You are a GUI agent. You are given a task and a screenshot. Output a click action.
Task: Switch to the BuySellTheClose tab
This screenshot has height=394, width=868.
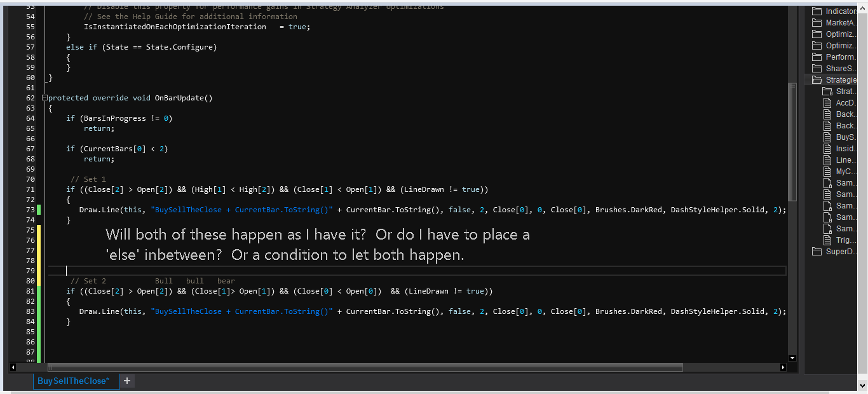(74, 381)
